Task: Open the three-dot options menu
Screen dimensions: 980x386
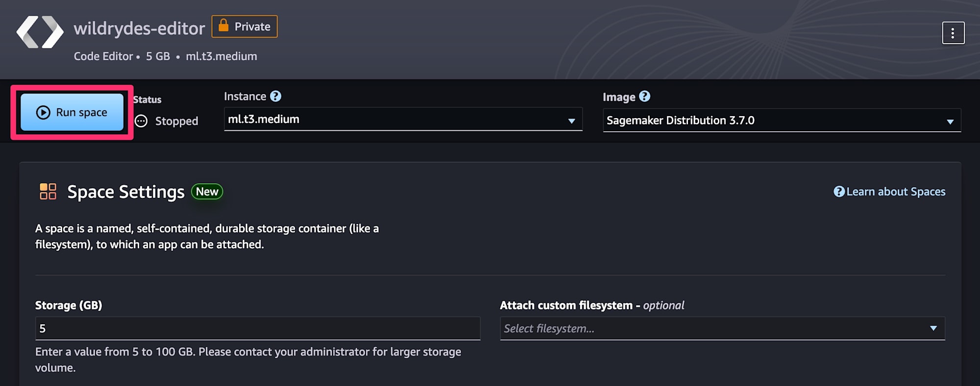Action: click(953, 33)
